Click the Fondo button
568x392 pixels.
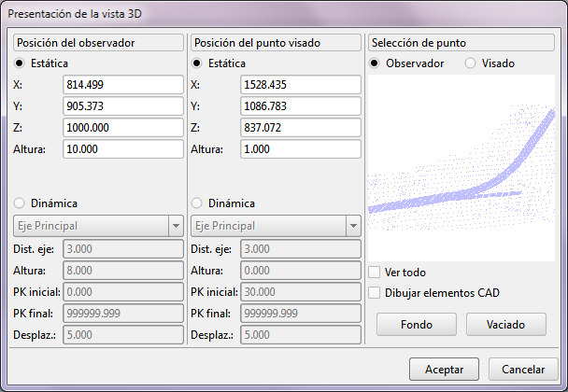(x=416, y=324)
